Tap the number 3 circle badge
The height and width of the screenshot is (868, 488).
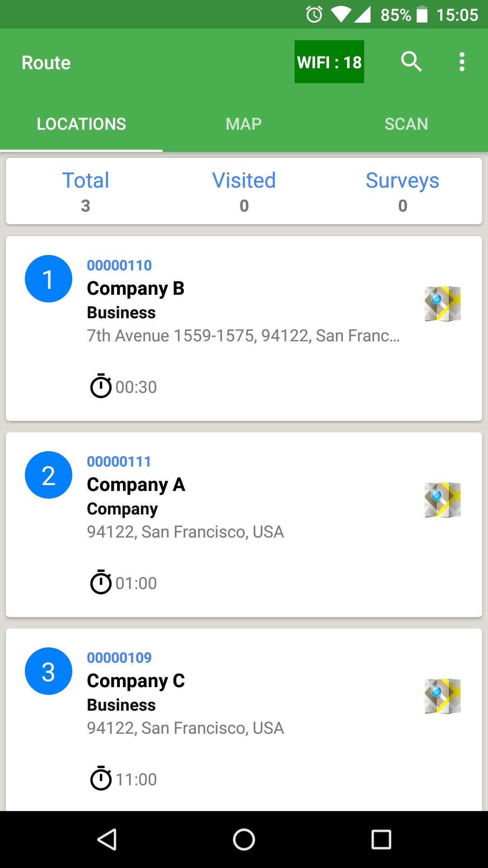[x=48, y=671]
